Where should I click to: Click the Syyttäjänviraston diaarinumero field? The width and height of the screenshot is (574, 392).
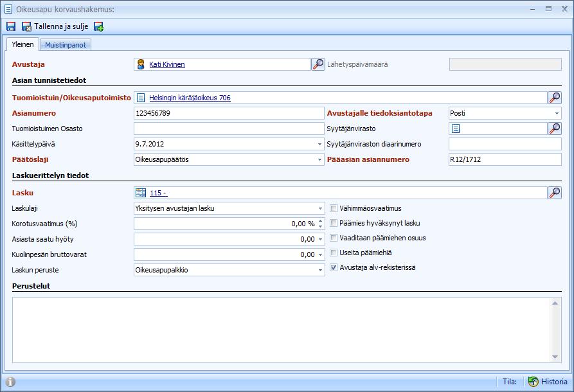click(x=505, y=144)
